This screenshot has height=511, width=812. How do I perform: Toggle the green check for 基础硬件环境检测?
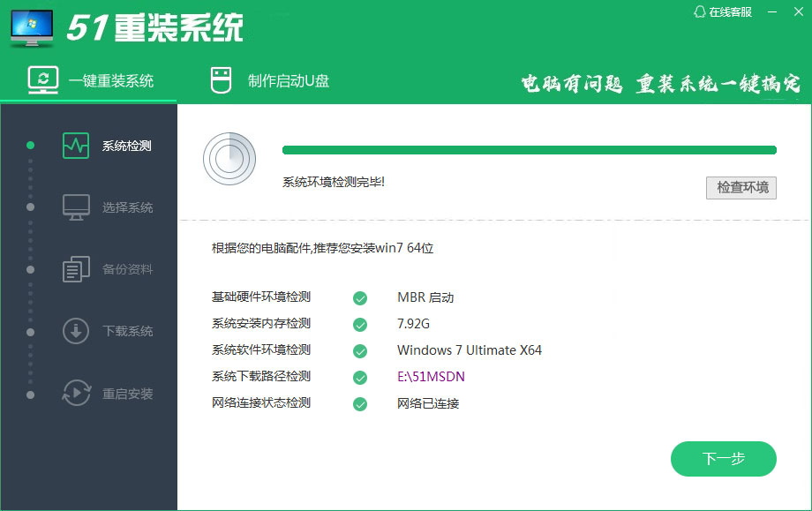360,297
